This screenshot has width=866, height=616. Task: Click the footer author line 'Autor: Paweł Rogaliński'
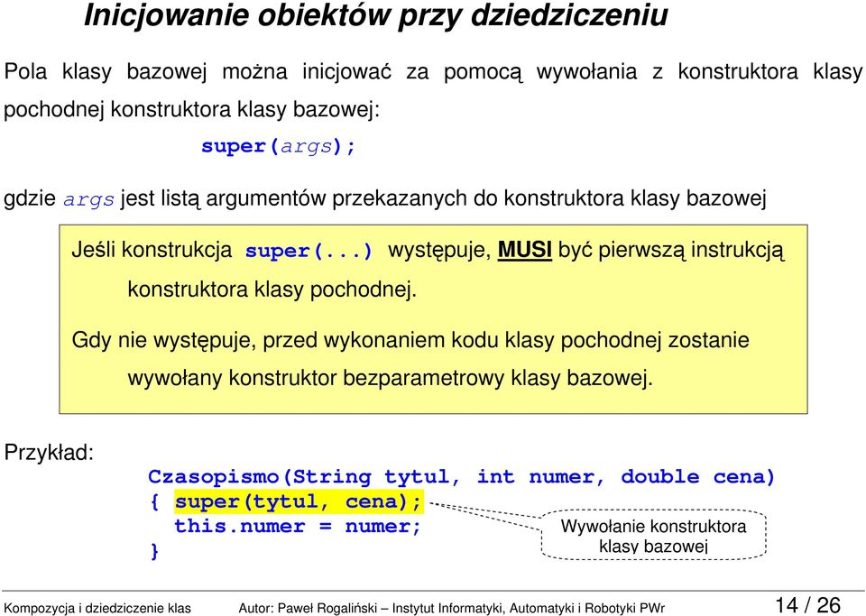click(x=308, y=608)
